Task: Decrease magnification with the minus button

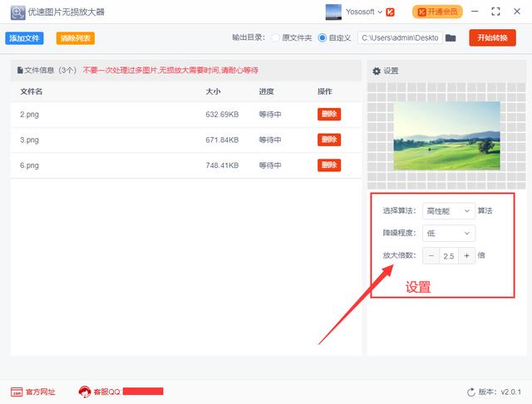Action: 431,256
